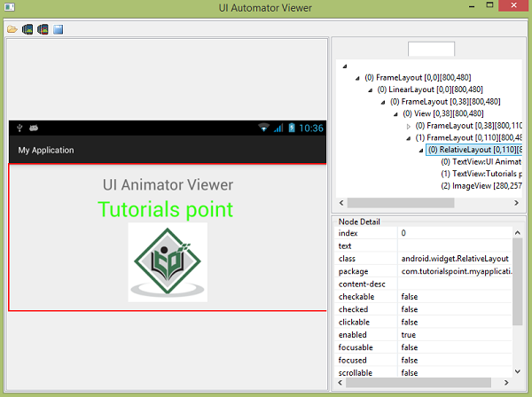Select the ImageView [280,257 tree row

tap(481, 186)
